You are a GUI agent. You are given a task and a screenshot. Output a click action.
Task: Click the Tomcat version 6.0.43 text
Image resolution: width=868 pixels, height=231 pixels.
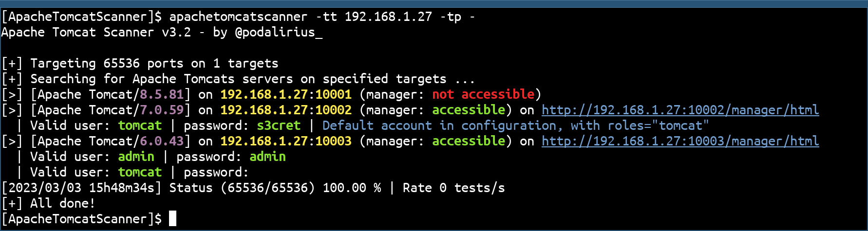(x=162, y=141)
